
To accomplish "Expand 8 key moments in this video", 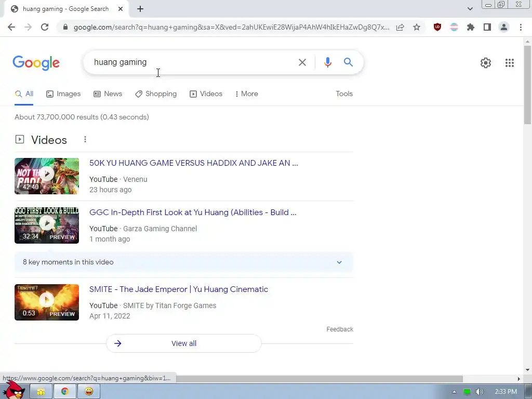I will coord(184,262).
